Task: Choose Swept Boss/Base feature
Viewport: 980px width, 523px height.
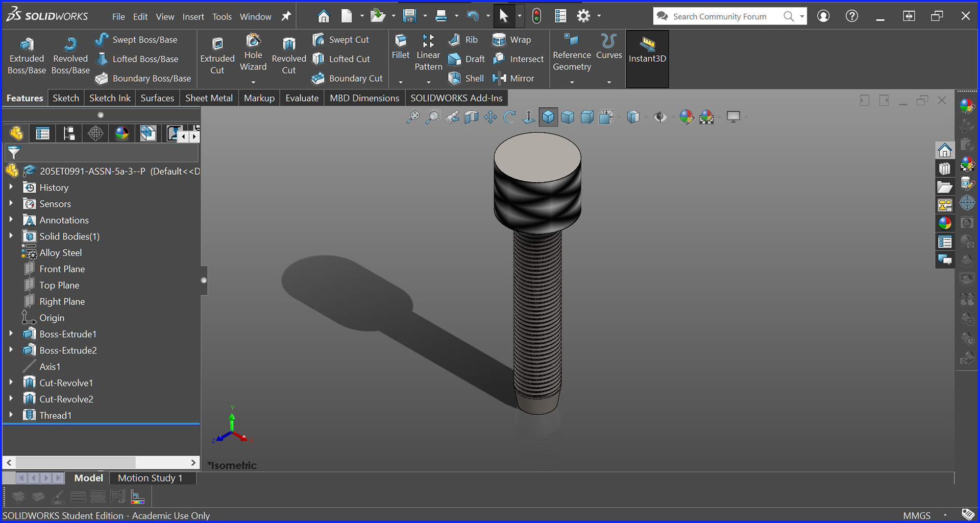Action: [136, 39]
